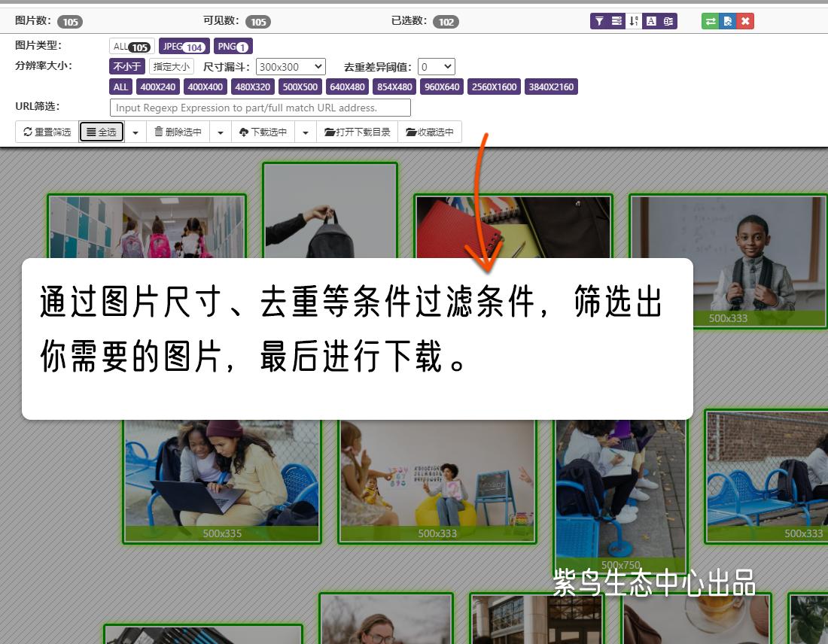
Task: Click the blue file export icon
Action: [x=727, y=21]
